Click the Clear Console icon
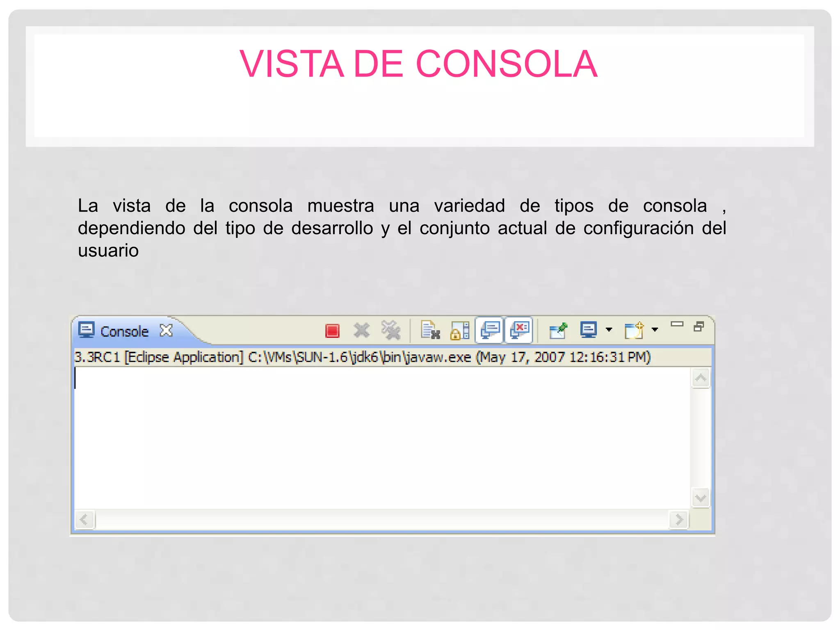840x630 pixels. click(430, 330)
